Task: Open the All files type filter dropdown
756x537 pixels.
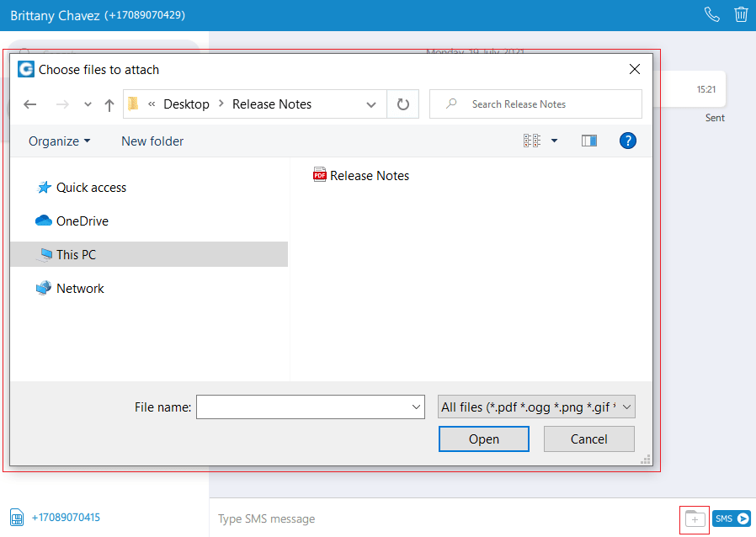Action: (536, 407)
